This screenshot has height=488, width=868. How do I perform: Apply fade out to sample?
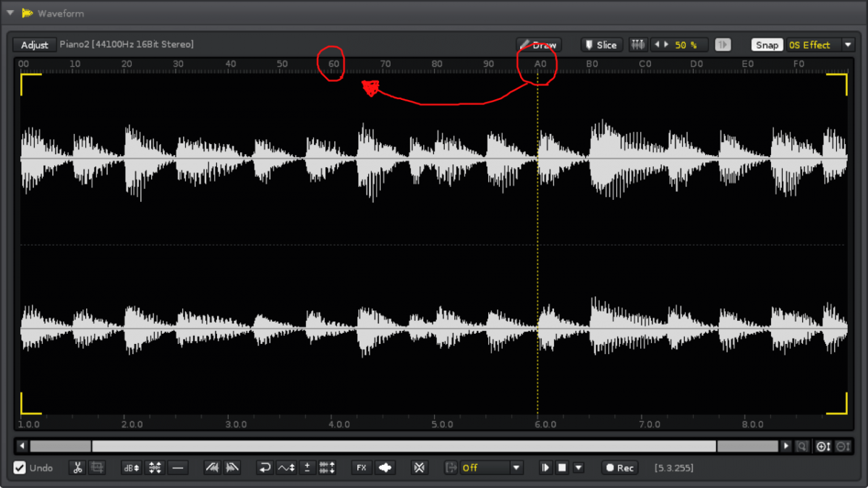(231, 468)
